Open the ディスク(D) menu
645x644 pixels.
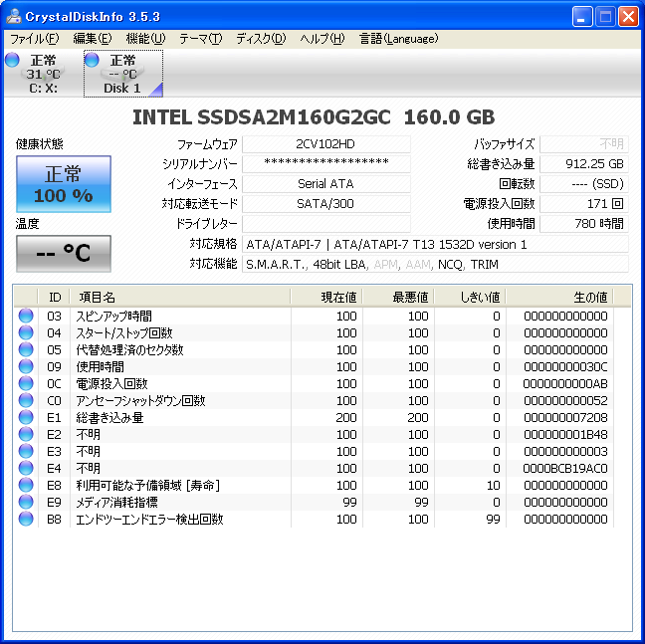click(x=261, y=39)
